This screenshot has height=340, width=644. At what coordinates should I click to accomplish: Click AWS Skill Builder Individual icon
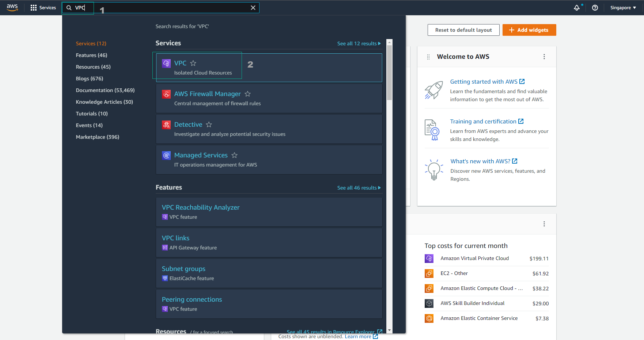(x=429, y=303)
